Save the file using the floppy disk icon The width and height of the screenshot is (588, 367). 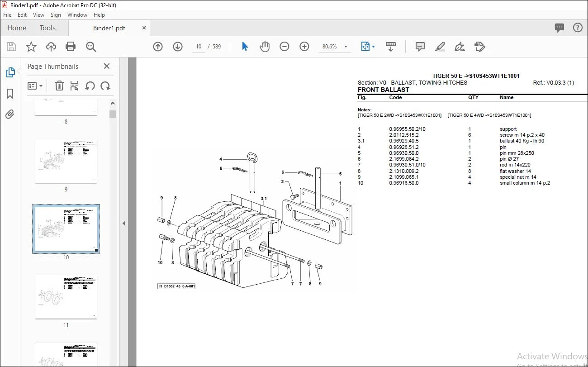tap(11, 47)
